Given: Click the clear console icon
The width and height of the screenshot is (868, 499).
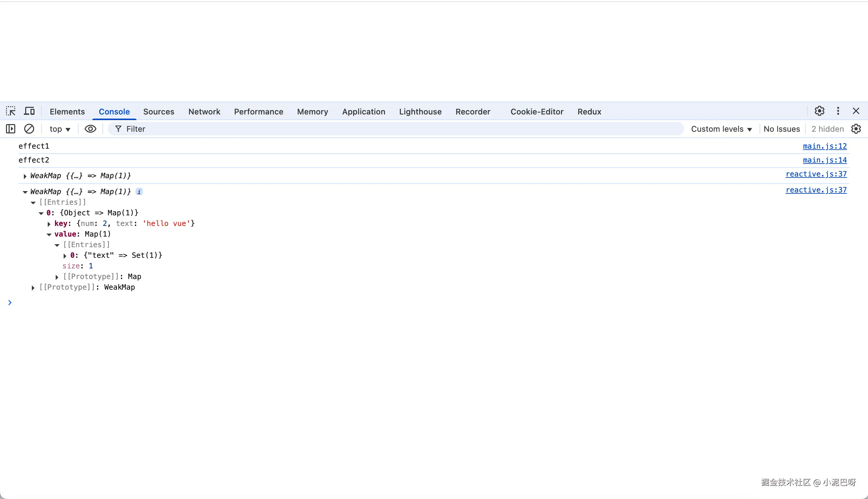Looking at the screenshot, I should (29, 129).
